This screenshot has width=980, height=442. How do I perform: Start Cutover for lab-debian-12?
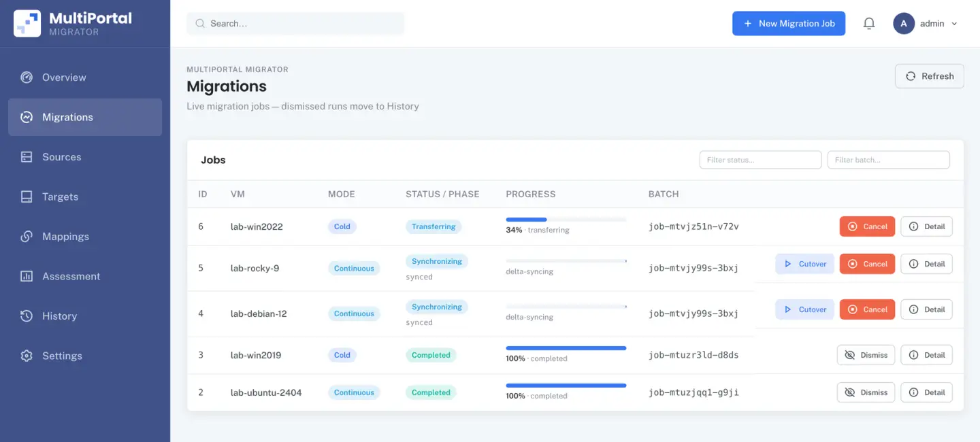pyautogui.click(x=804, y=309)
